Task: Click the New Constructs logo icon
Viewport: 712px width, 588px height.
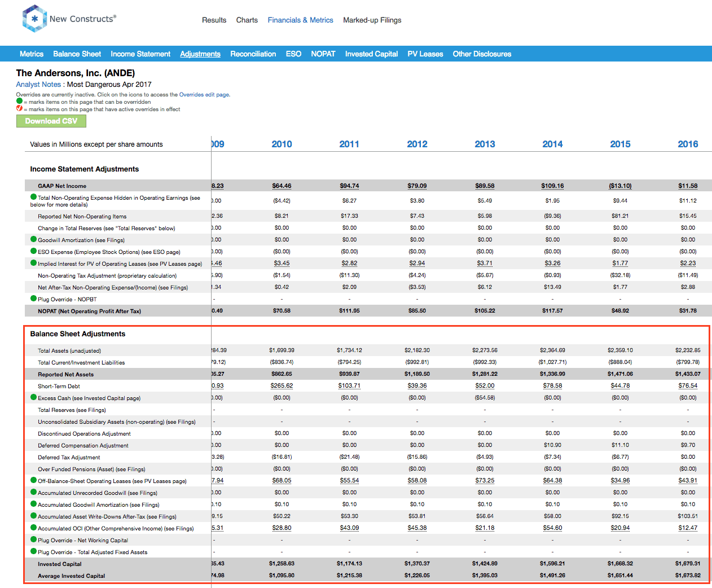Action: click(x=34, y=19)
